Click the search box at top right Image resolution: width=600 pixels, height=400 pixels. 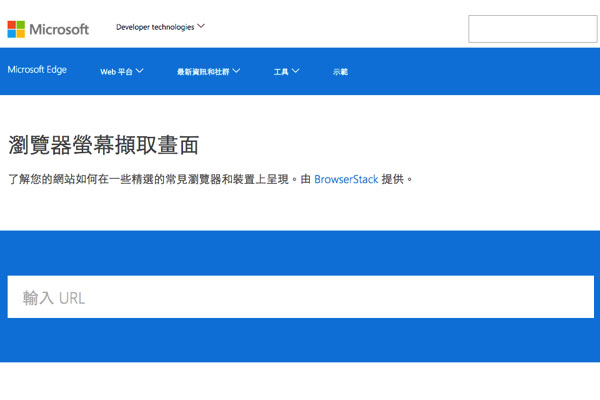(532, 29)
